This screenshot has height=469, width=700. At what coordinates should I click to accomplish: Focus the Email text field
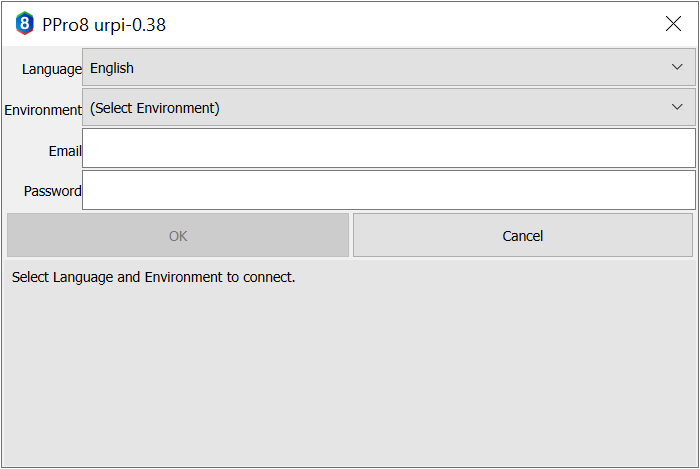[388, 148]
